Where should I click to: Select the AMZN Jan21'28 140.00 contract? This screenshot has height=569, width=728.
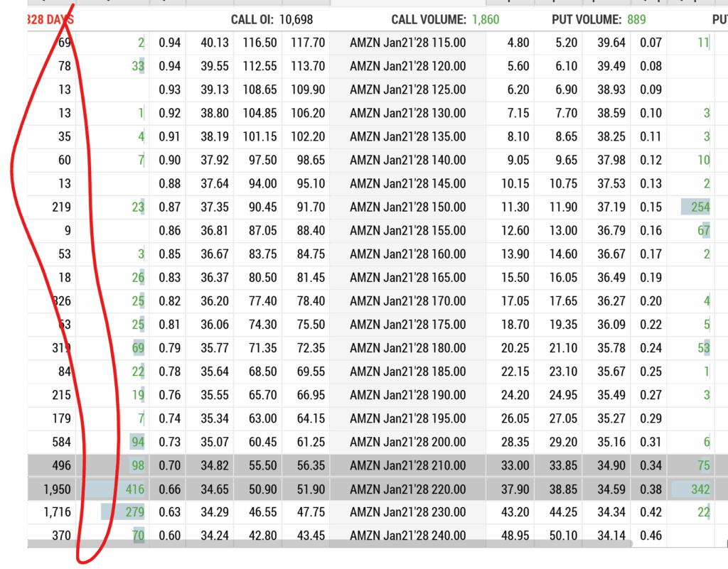click(407, 161)
